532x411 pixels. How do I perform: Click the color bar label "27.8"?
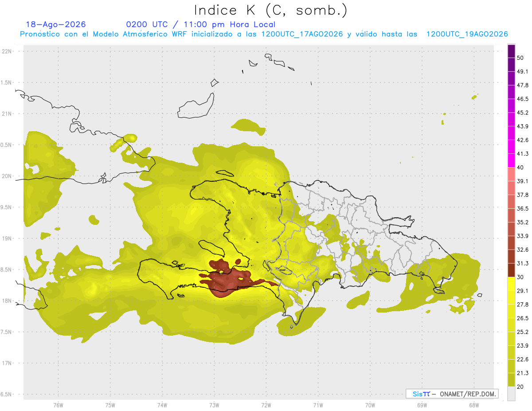tap(523, 305)
